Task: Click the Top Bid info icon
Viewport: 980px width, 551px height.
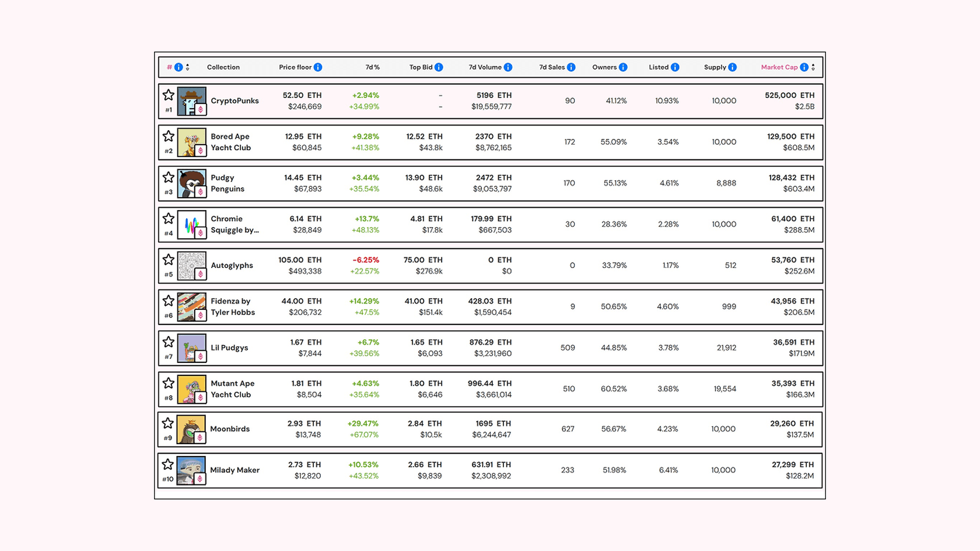Action: point(439,67)
